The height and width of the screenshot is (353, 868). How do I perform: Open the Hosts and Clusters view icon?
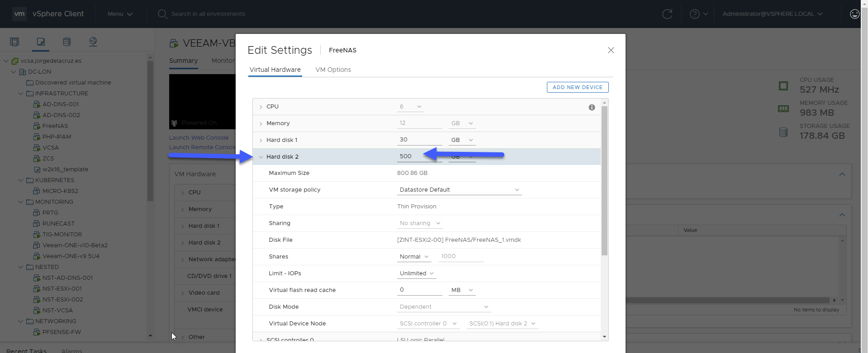[x=14, y=42]
